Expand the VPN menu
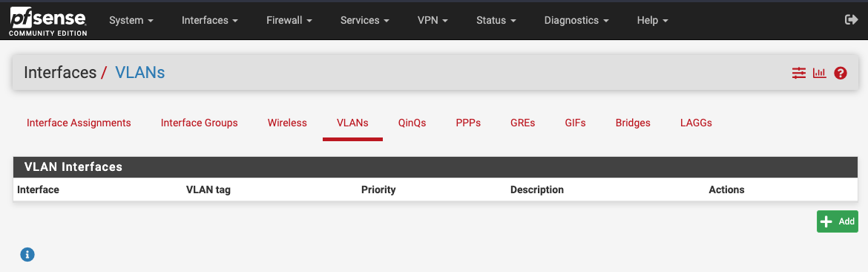The height and width of the screenshot is (272, 868). click(433, 20)
